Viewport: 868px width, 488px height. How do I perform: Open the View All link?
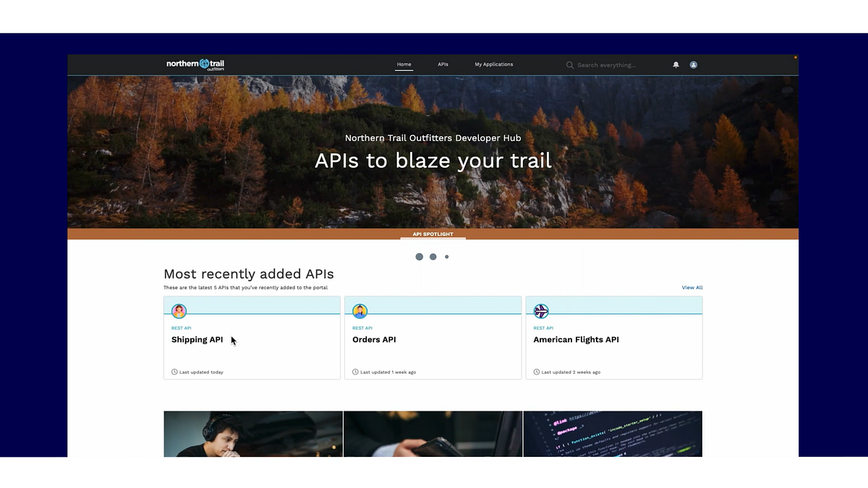click(692, 287)
